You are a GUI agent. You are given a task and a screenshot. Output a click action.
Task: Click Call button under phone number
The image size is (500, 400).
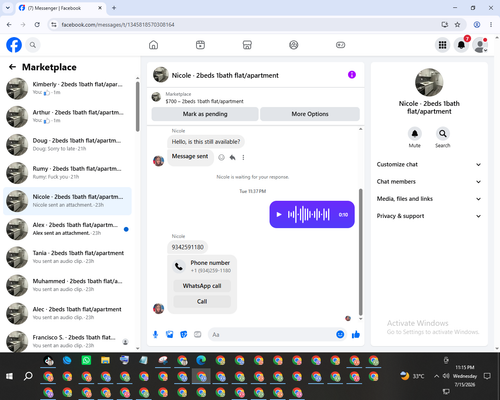pos(202,301)
